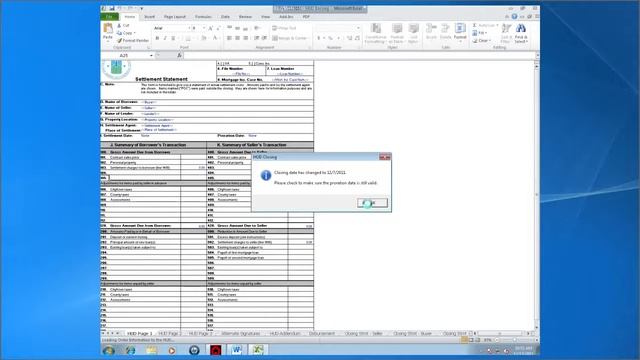
Task: Expand the Clear dropdown in Editing group
Action: 491,41
